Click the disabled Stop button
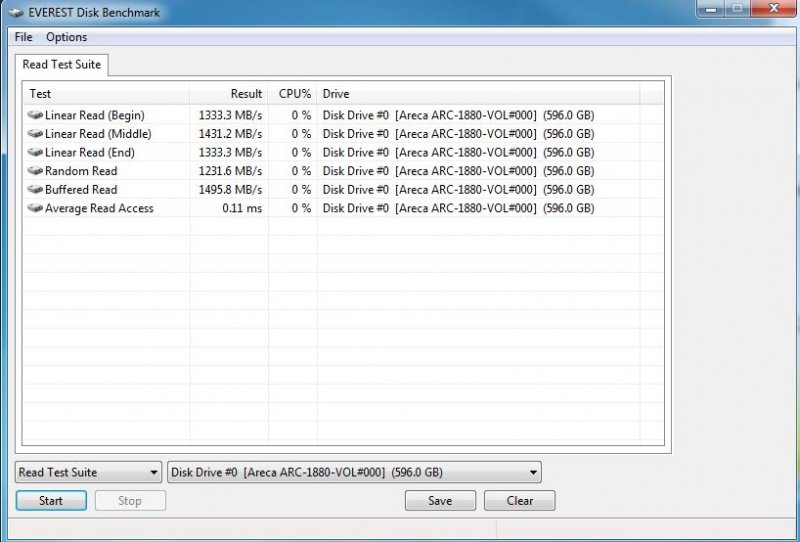Viewport: 800px width, 542px height. (x=130, y=501)
